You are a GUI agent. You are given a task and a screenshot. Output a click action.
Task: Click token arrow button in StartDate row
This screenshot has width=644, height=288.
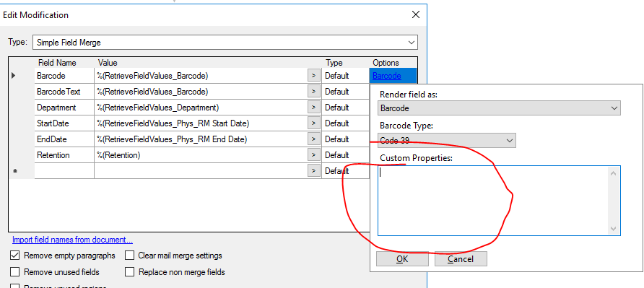tap(314, 123)
